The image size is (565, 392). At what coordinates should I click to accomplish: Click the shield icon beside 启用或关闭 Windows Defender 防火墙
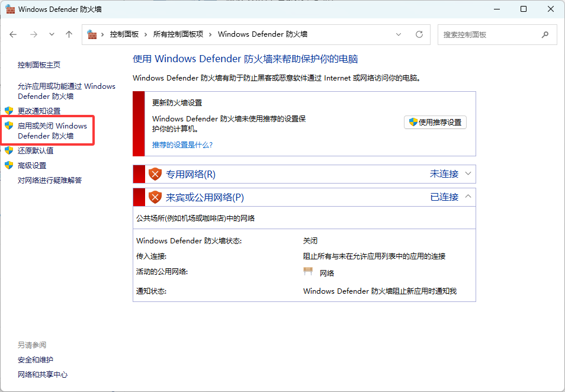(9, 126)
